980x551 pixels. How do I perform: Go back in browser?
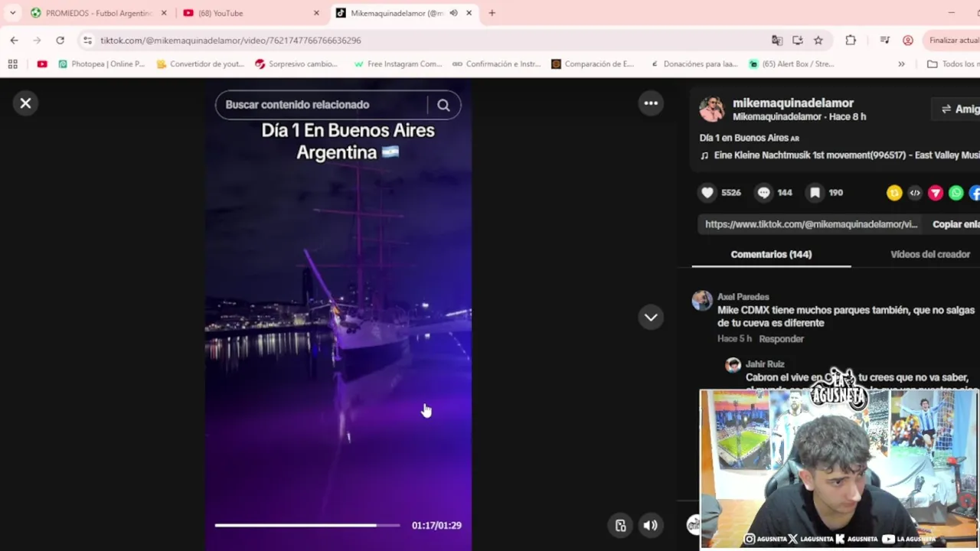coord(14,40)
